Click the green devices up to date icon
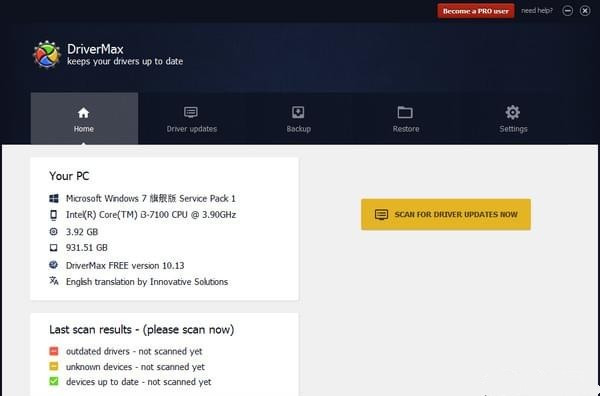 [54, 381]
